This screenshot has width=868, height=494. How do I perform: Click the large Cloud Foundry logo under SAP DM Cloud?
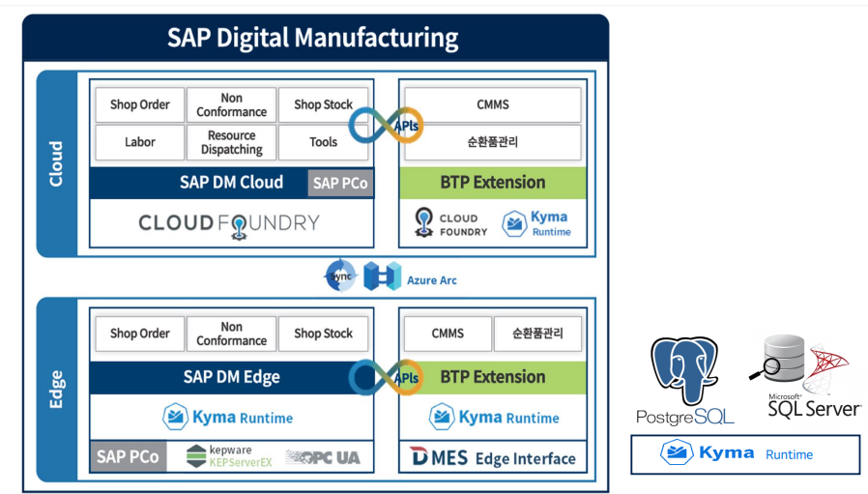click(x=229, y=225)
